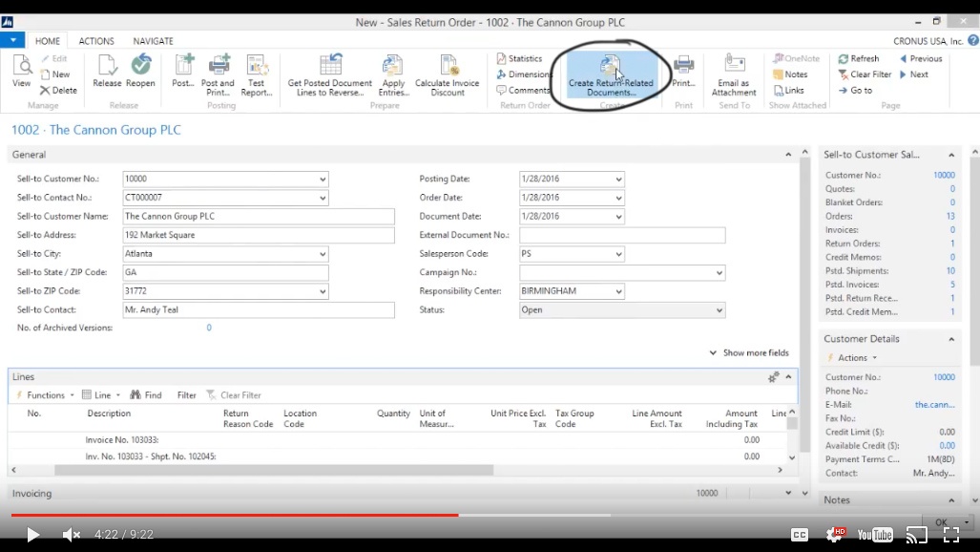
Task: Open the Line menu in Lines
Action: coord(101,395)
